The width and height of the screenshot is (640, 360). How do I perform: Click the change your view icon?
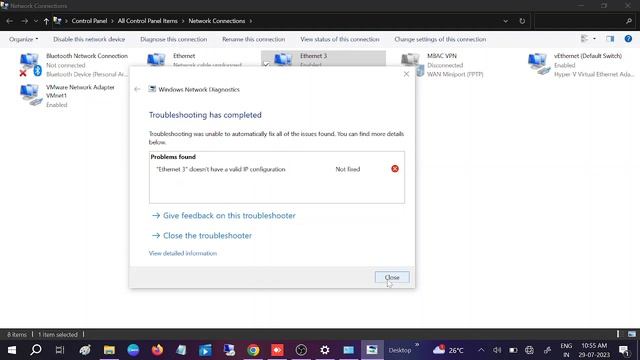click(x=584, y=39)
